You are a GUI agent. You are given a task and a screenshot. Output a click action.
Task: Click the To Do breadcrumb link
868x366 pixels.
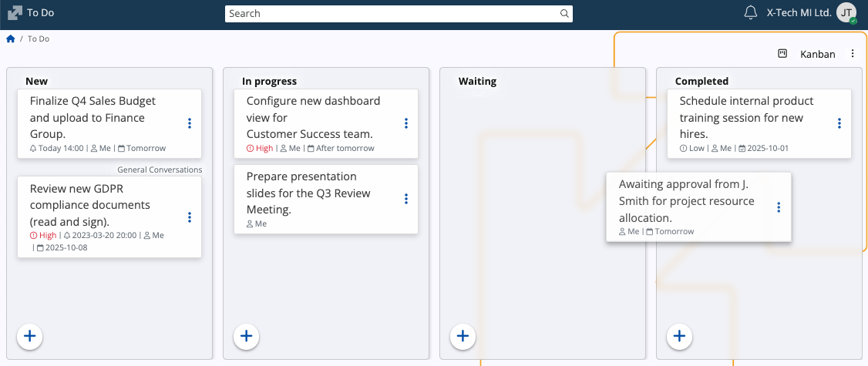[39, 39]
